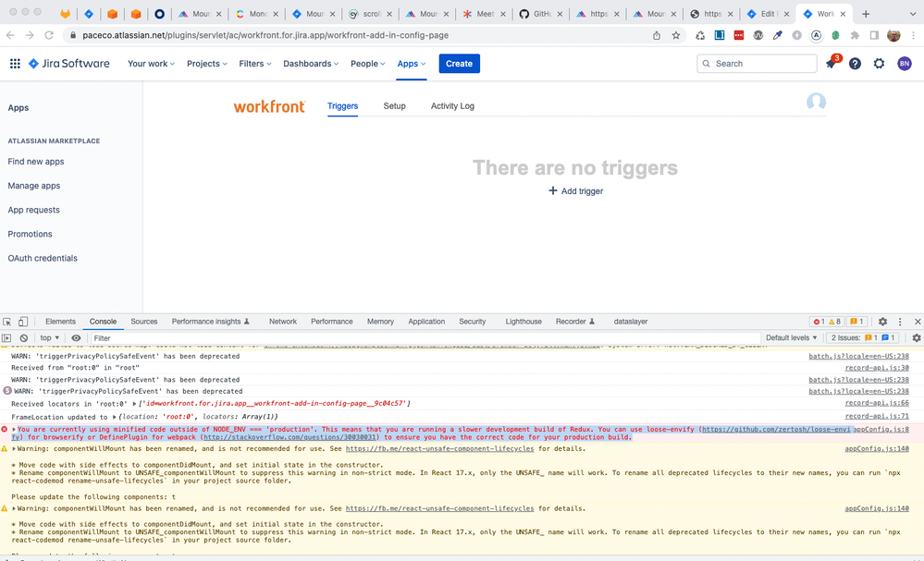924x561 pixels.
Task: Open Jira settings gear icon
Action: pyautogui.click(x=879, y=64)
